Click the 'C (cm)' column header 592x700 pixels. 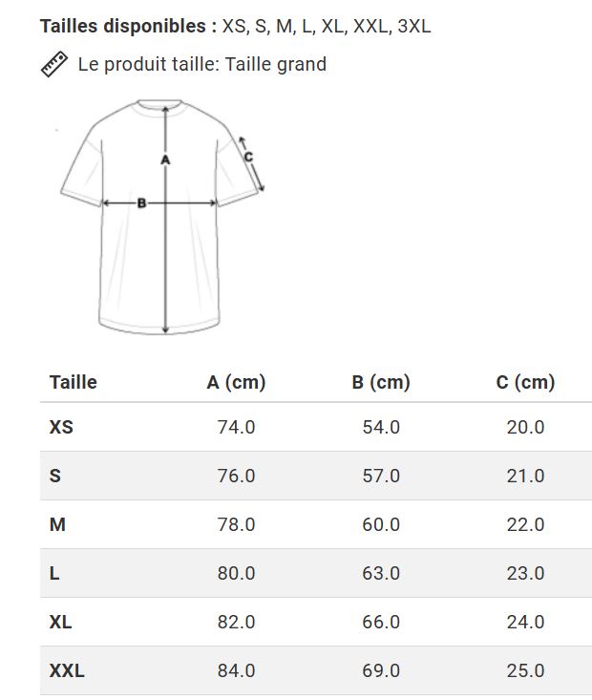click(x=525, y=382)
